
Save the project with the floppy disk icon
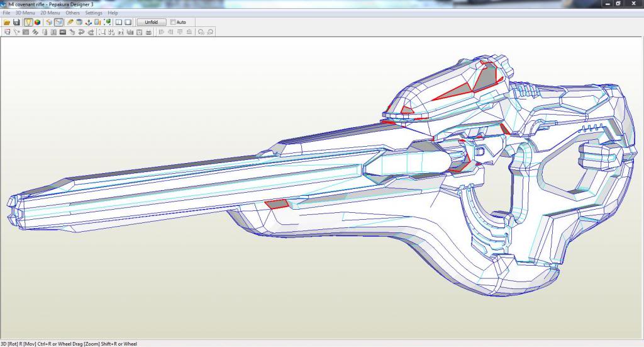point(16,22)
